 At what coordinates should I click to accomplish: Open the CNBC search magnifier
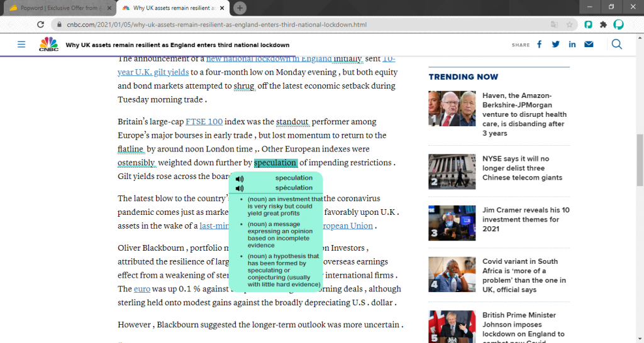(616, 45)
